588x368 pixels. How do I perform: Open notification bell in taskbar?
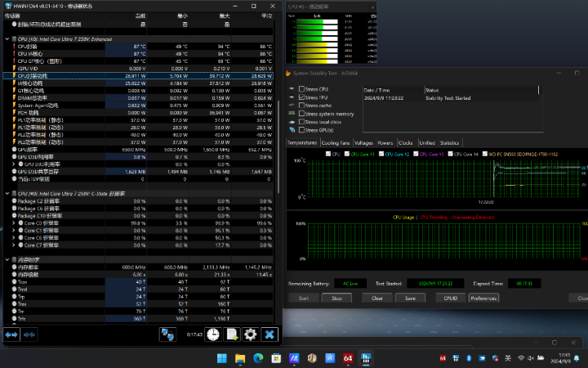(x=577, y=358)
